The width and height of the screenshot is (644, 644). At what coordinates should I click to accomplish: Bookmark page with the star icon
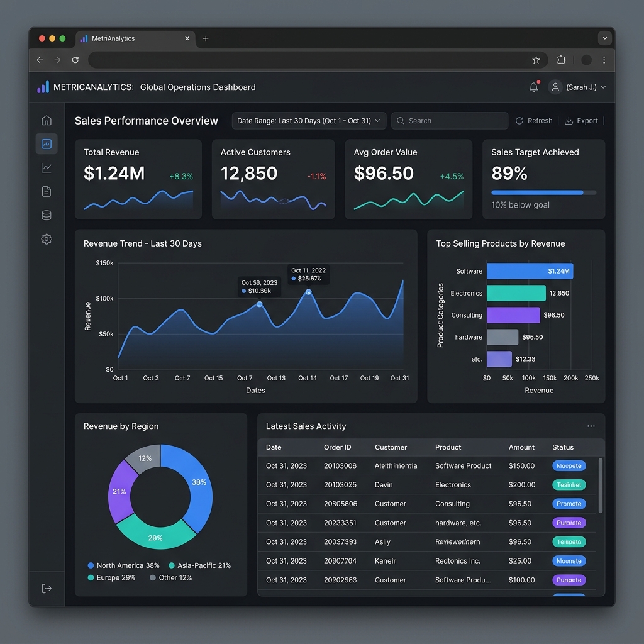pos(536,60)
